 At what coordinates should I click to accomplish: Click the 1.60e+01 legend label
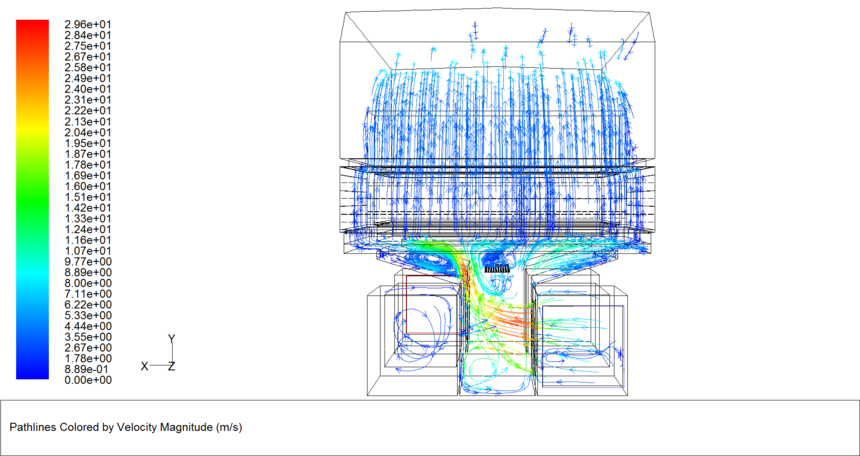click(x=88, y=187)
